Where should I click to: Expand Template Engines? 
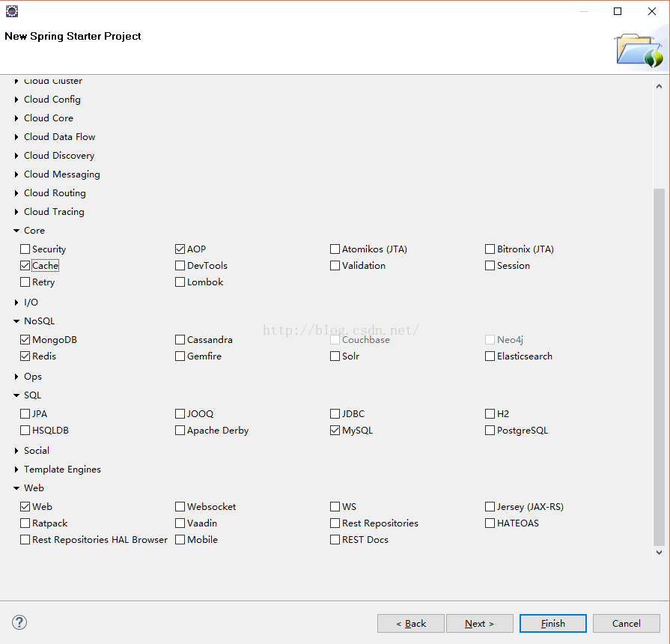[16, 470]
